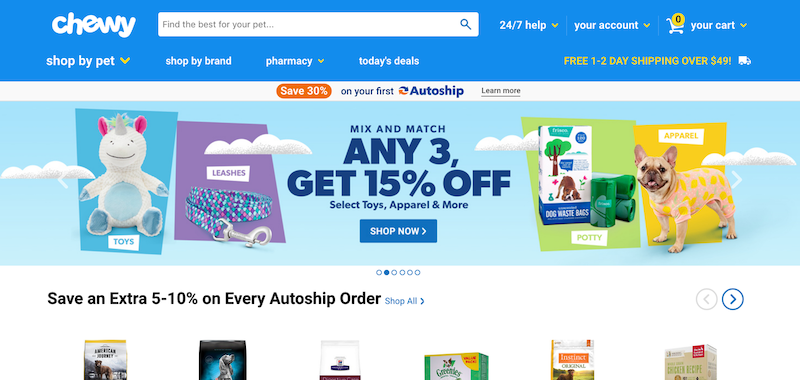Click the Chewy logo
800x380 pixels.
[x=93, y=24]
